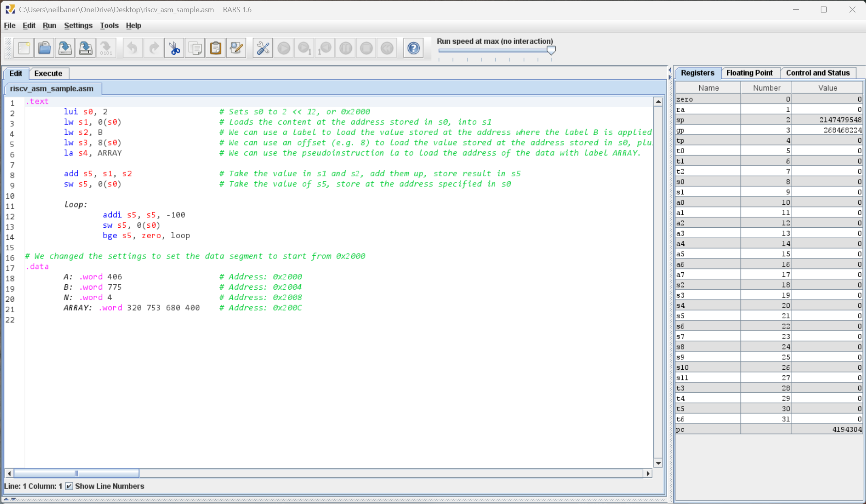Open the Tools menu
The width and height of the screenshot is (866, 504).
click(109, 25)
